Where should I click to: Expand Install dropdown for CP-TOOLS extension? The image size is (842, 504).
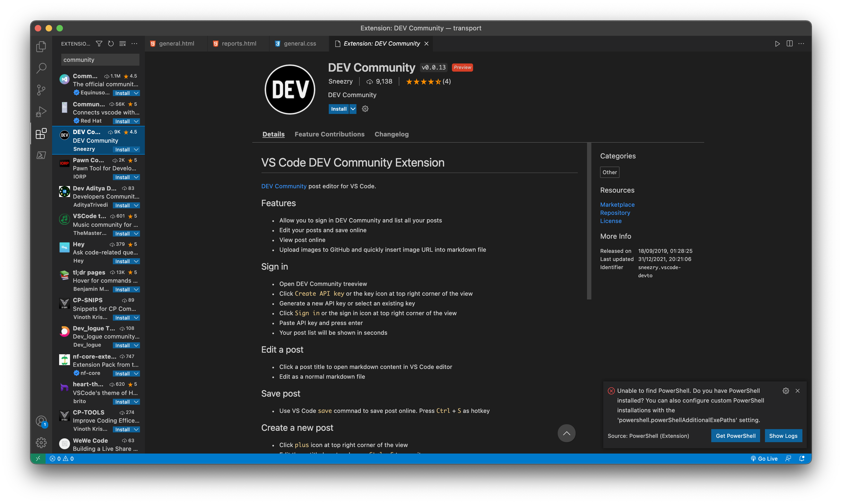[x=136, y=430]
